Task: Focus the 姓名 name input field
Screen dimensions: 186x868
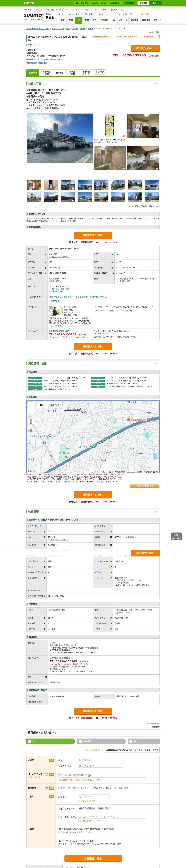Action: tap(100, 761)
